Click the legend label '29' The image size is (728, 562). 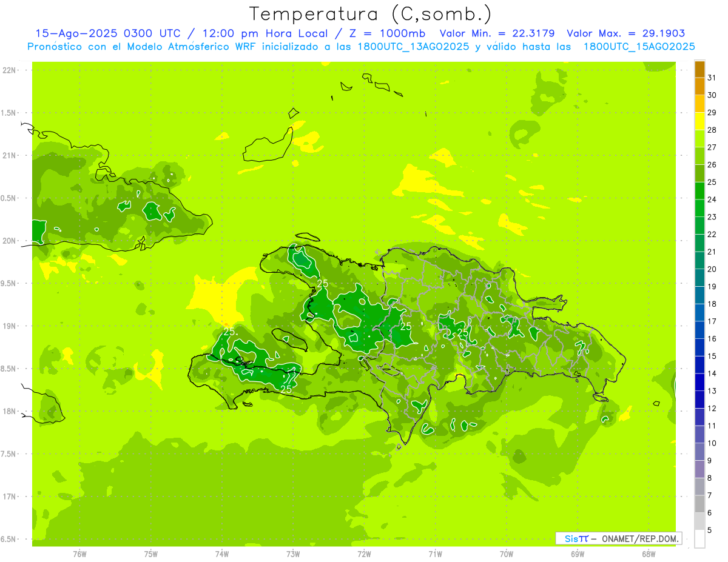(712, 113)
